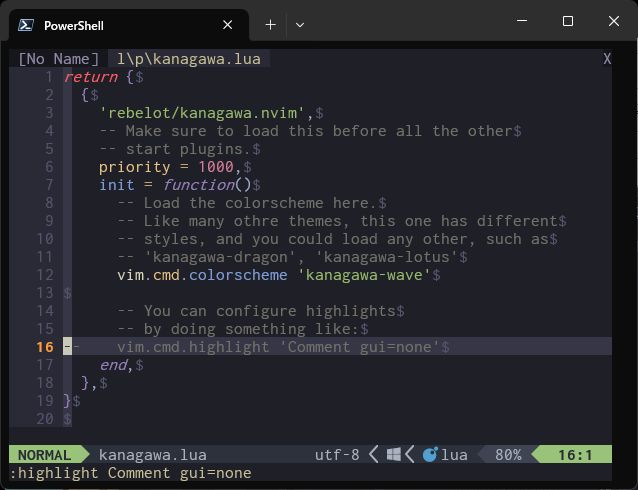The height and width of the screenshot is (490, 638).
Task: Maximize the terminal window
Action: click(x=568, y=21)
